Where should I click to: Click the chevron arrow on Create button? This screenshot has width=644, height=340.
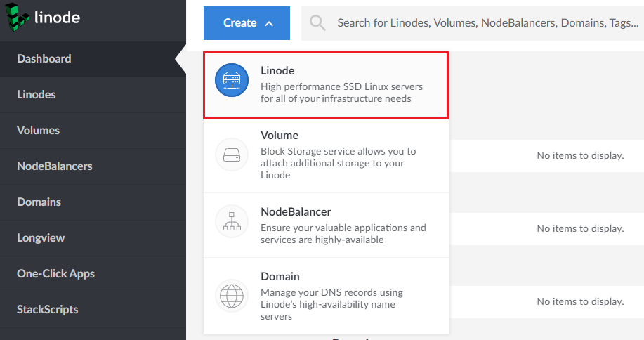[269, 23]
